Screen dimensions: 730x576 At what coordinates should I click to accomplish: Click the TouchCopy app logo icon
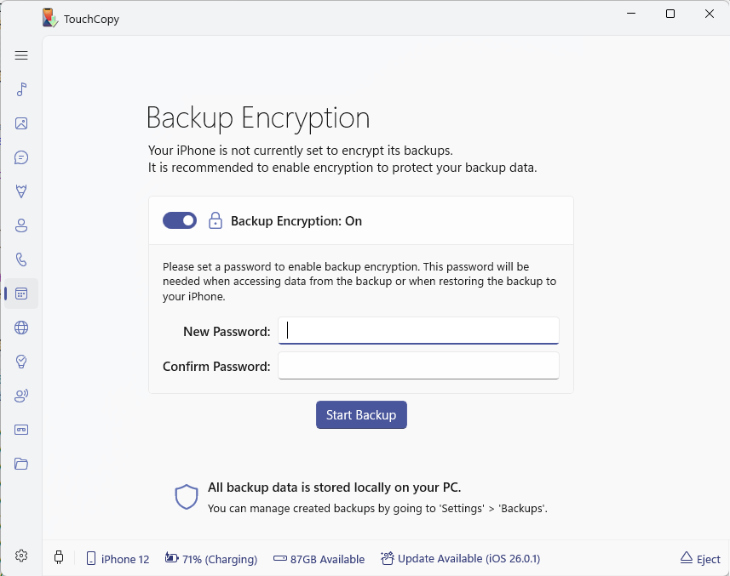[x=50, y=18]
